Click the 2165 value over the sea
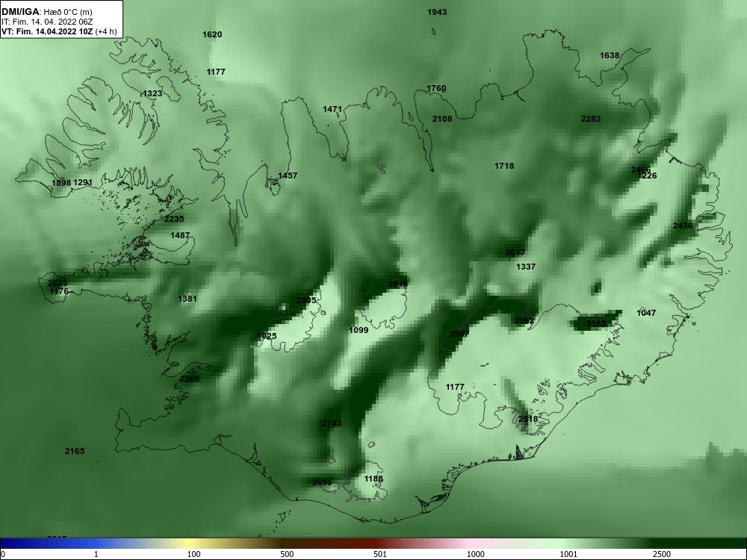747x560 pixels. 75,451
